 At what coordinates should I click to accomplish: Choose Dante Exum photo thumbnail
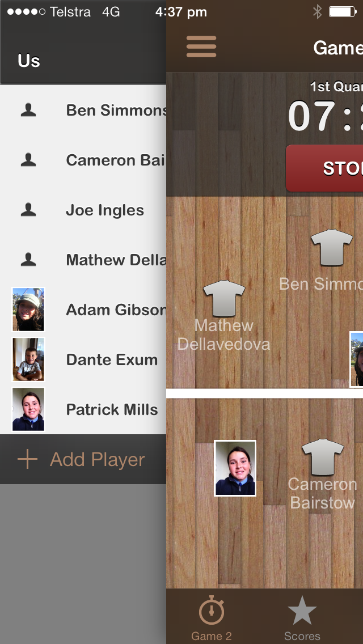click(x=28, y=359)
